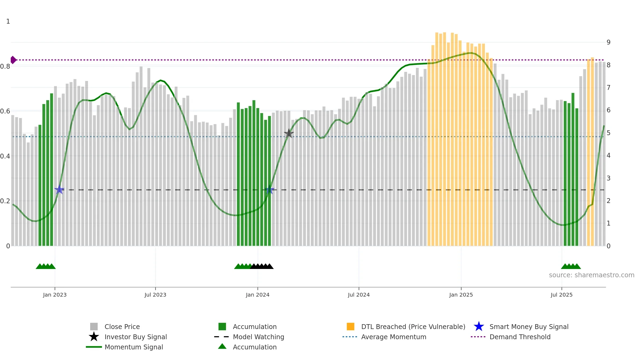Click the source sharemaestro.com text
The height and width of the screenshot is (362, 644).
coord(592,275)
